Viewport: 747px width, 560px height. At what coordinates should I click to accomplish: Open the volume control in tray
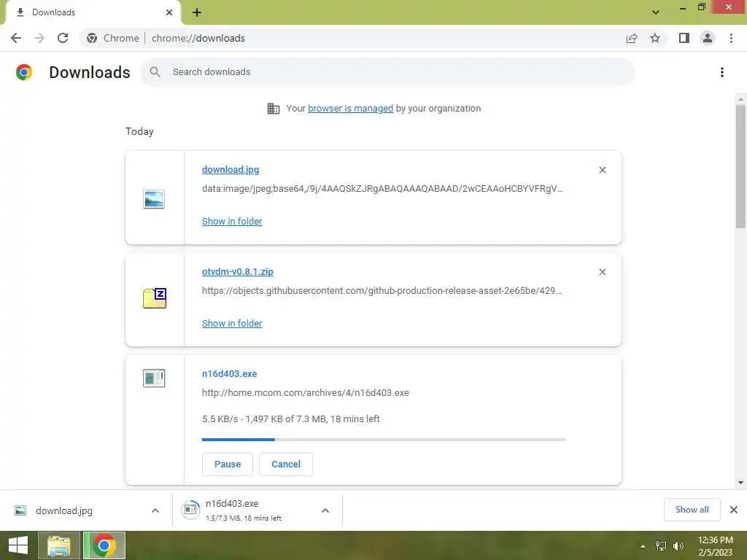point(678,545)
